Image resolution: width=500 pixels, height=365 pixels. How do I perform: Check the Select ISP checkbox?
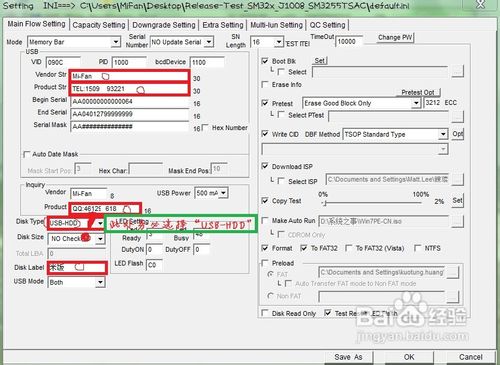[x=281, y=181]
